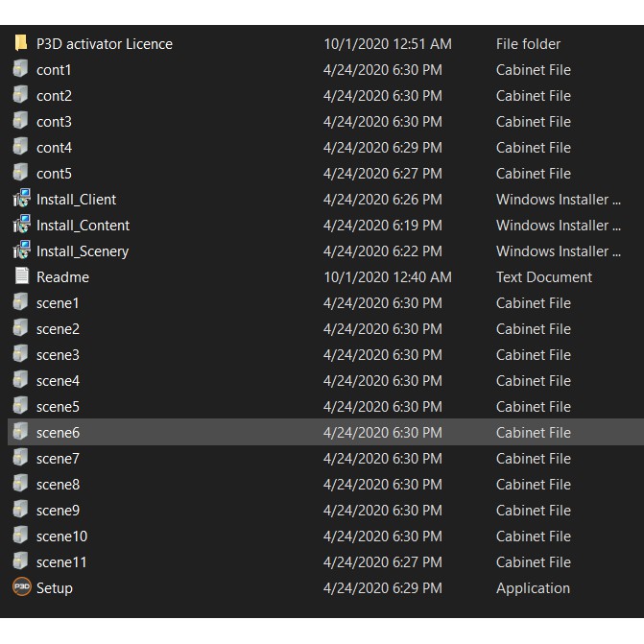Select the scene9 row's Cabinet File type
The width and height of the screenshot is (644, 644).
pyautogui.click(x=533, y=511)
